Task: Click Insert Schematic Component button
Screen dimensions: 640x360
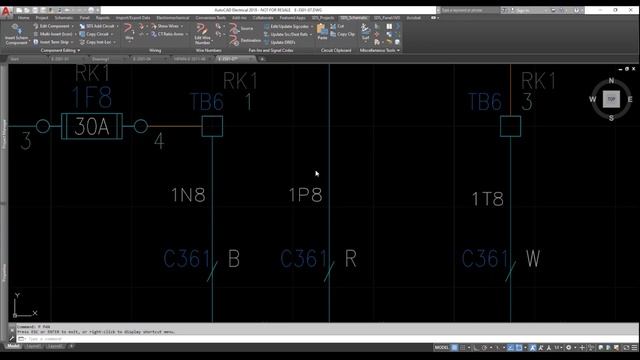Action: click(x=16, y=34)
